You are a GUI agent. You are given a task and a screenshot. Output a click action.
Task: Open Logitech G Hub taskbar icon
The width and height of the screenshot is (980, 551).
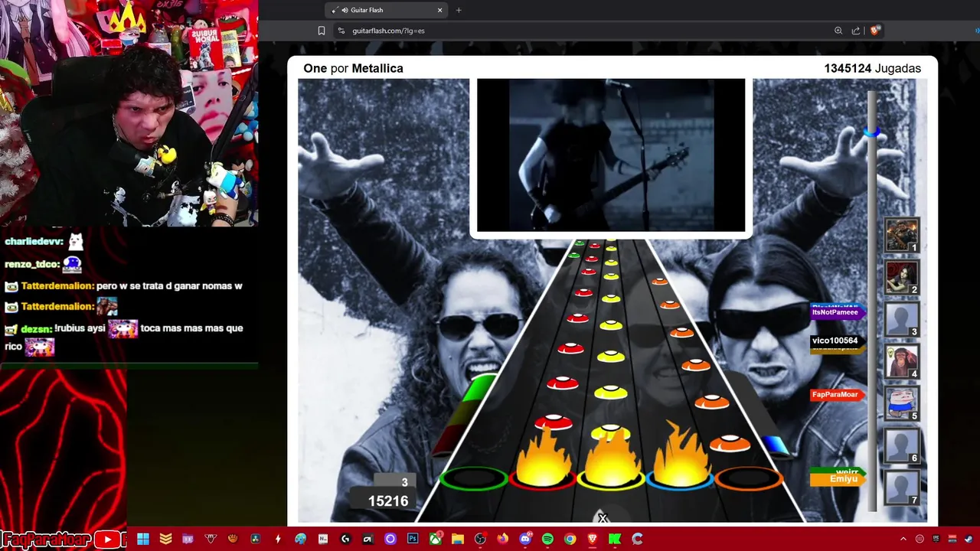(x=345, y=539)
